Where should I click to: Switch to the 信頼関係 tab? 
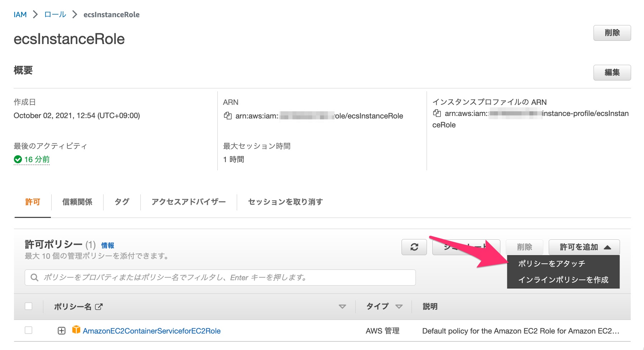77,202
